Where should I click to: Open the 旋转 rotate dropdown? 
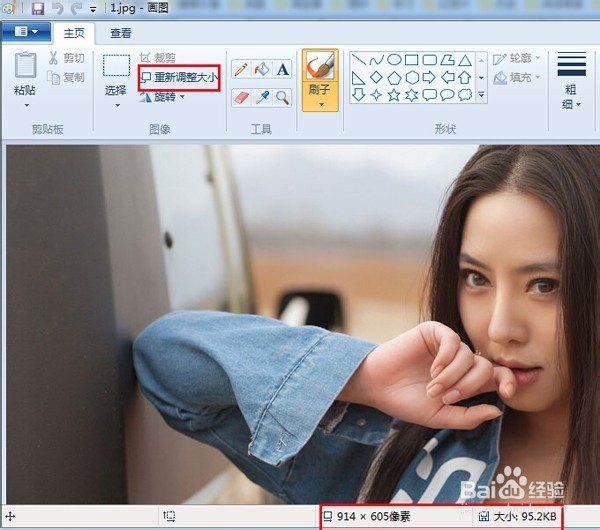coord(162,97)
